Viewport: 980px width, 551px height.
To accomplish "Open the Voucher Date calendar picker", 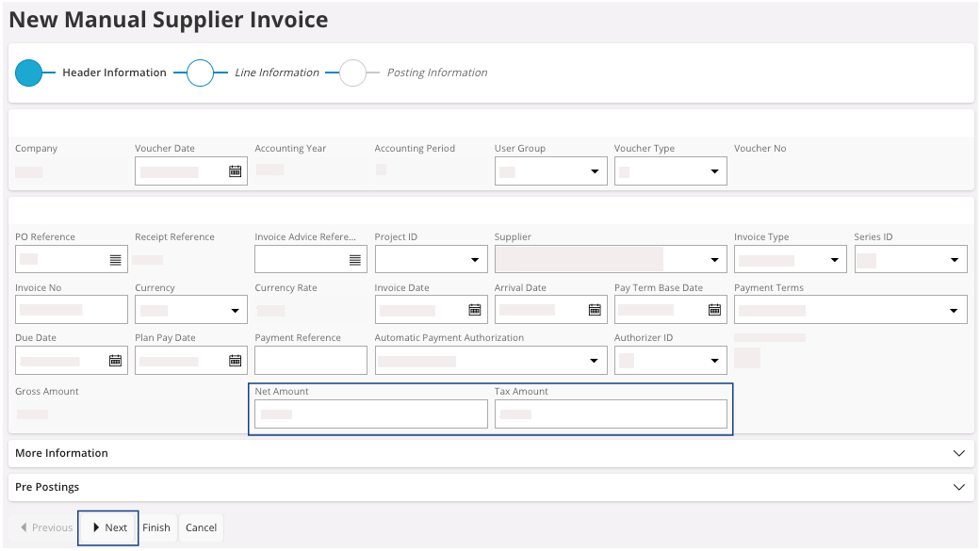I will pyautogui.click(x=236, y=171).
